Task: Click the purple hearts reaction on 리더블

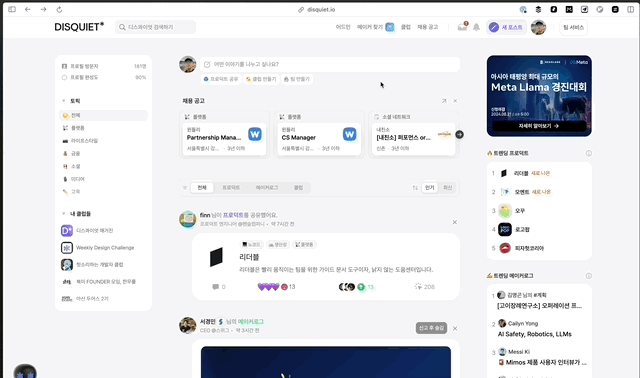Action: (x=268, y=287)
